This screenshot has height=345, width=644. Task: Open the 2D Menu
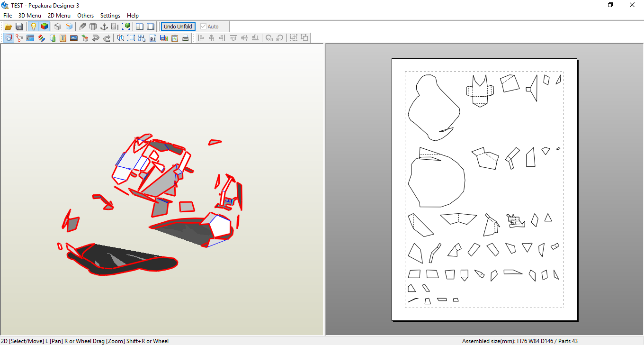pos(59,16)
